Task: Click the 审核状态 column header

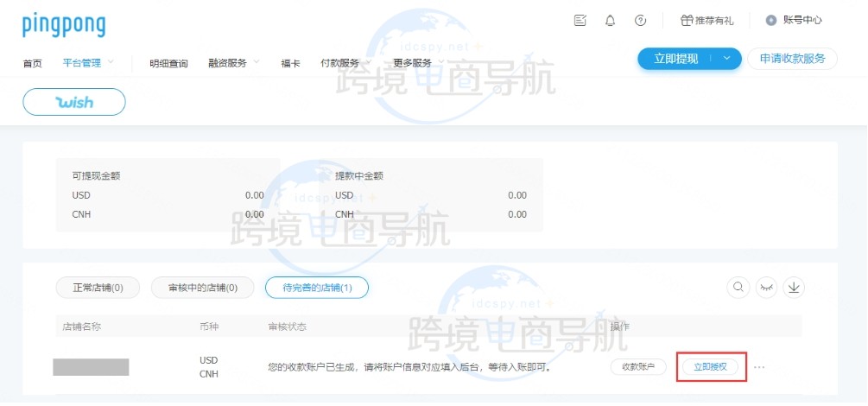Action: pyautogui.click(x=288, y=327)
